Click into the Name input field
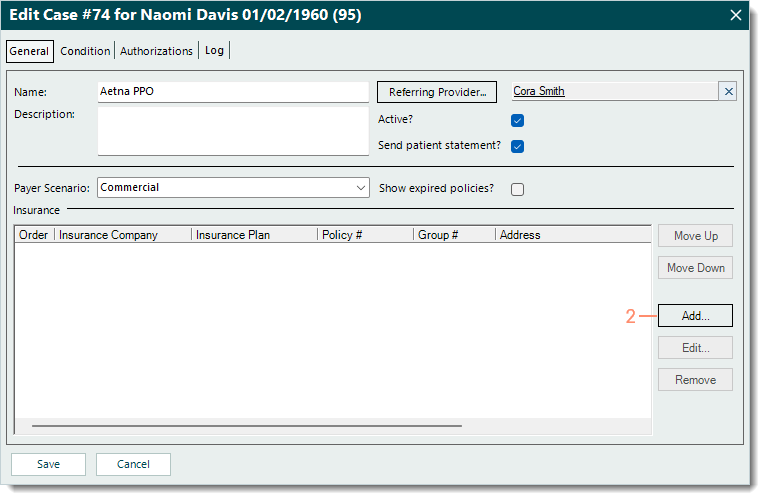Image resolution: width=765 pixels, height=500 pixels. (233, 92)
